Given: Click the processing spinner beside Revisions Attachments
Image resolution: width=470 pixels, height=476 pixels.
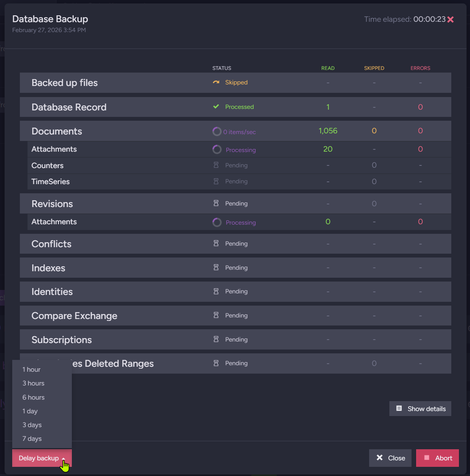Looking at the screenshot, I should (217, 222).
